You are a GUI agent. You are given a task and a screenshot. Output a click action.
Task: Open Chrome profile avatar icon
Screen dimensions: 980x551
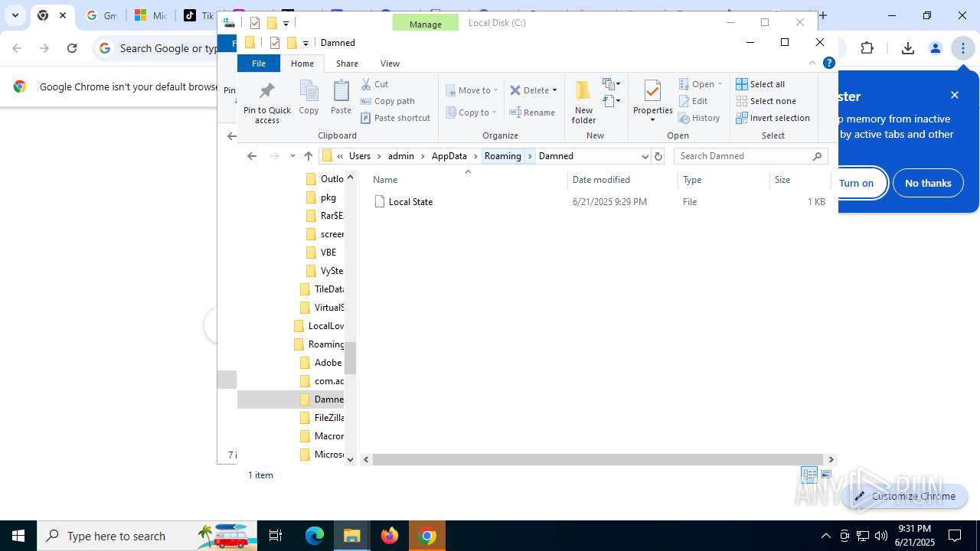[935, 48]
